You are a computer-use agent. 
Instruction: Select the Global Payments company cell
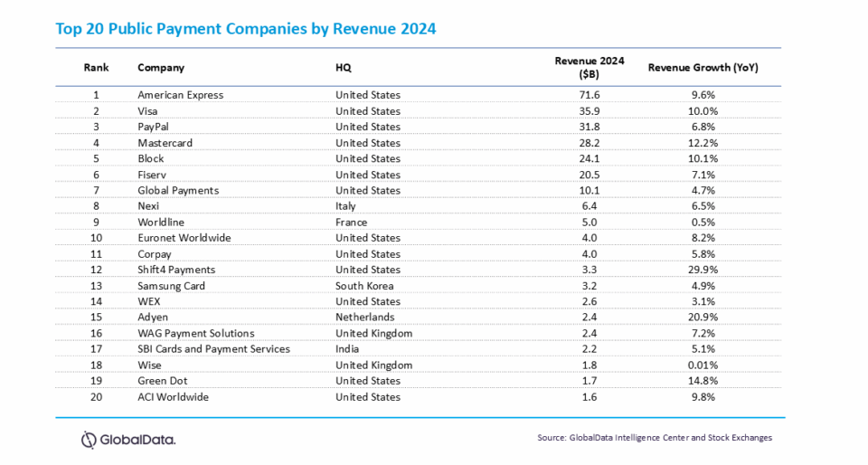(178, 190)
